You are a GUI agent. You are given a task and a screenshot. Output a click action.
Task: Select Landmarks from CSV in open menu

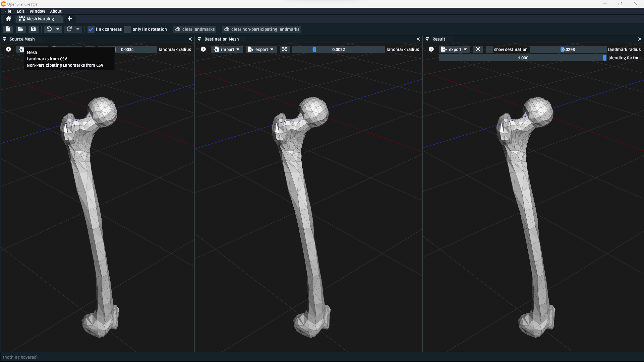click(x=47, y=59)
